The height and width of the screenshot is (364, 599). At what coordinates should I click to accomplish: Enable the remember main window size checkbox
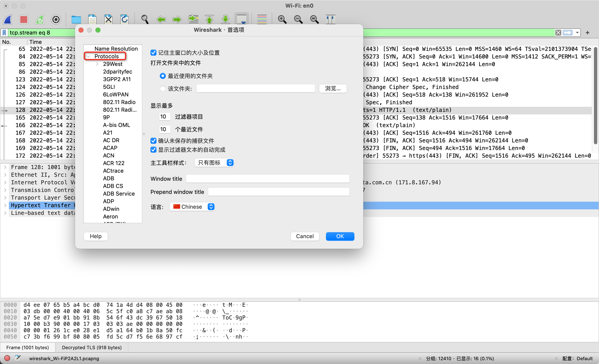[153, 52]
